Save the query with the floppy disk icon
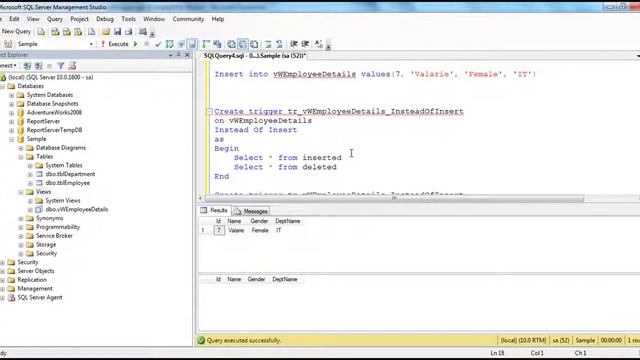 pyautogui.click(x=118, y=32)
